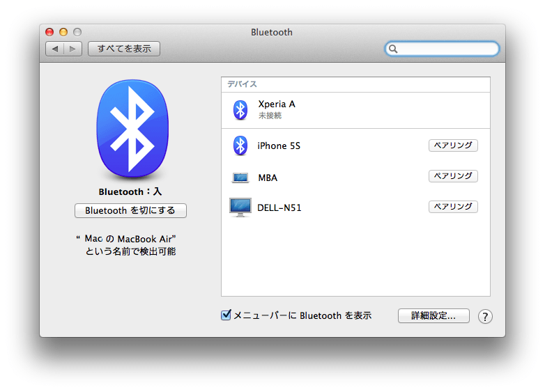
Task: Select the iPhone 5S Bluetooth icon
Action: click(x=240, y=146)
